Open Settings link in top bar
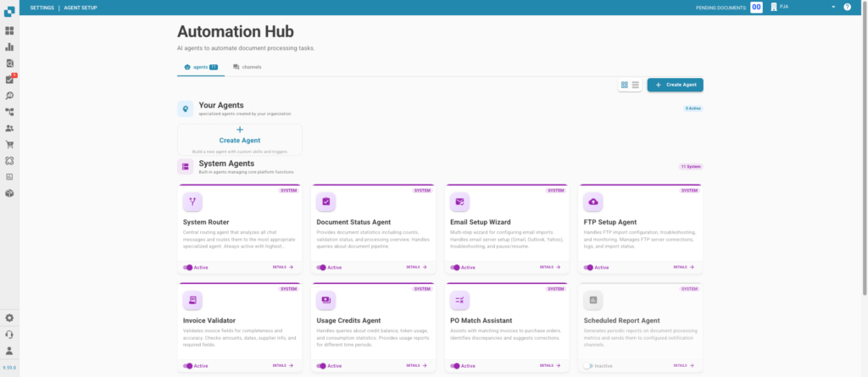The width and height of the screenshot is (868, 377). [x=42, y=7]
